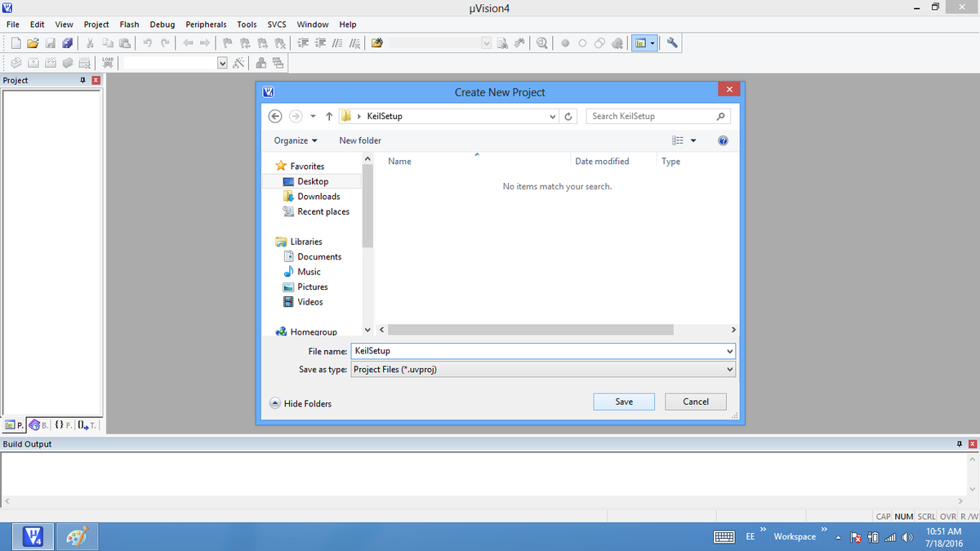The height and width of the screenshot is (551, 980).
Task: Click the Configuration wrench icon
Action: click(x=672, y=43)
